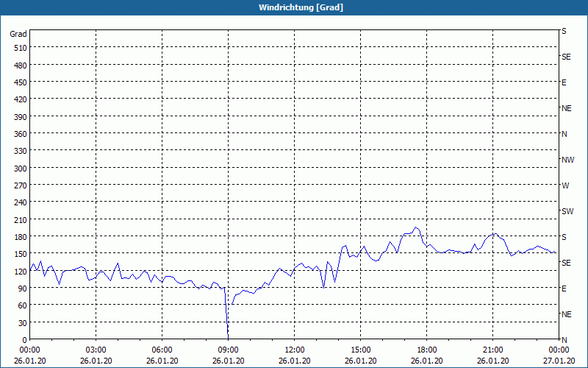This screenshot has width=588, height=368.
Task: Click the S compass label at 180 level
Action: 564,237
